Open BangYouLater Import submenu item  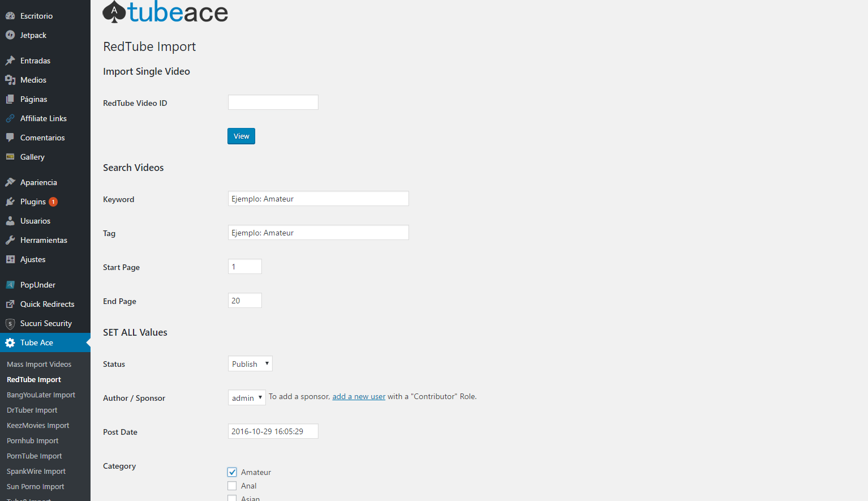point(41,395)
